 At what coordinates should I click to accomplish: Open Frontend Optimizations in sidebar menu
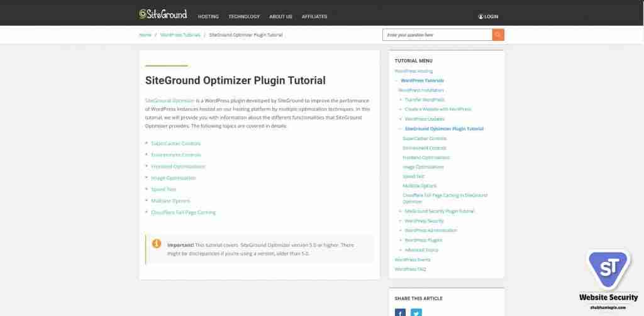pyautogui.click(x=426, y=158)
